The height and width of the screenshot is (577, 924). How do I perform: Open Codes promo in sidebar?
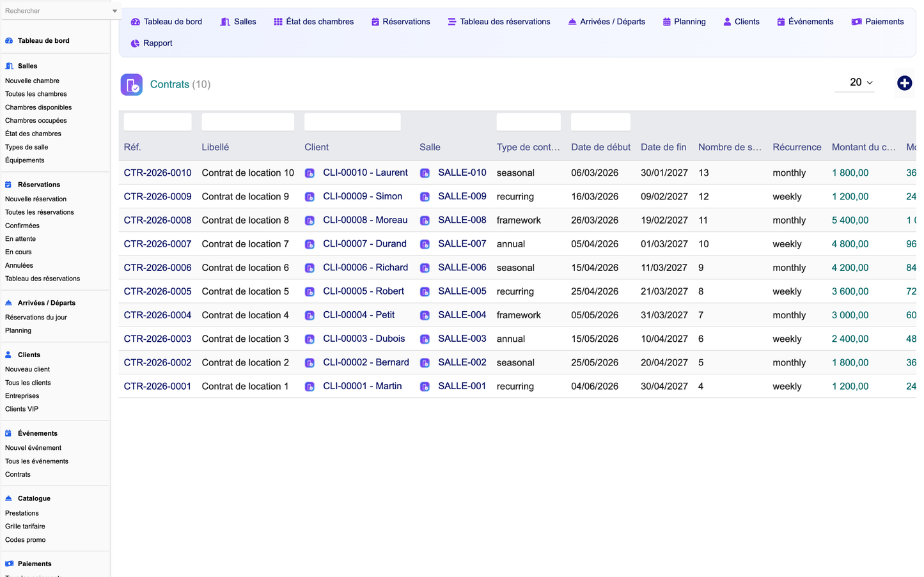coord(26,540)
